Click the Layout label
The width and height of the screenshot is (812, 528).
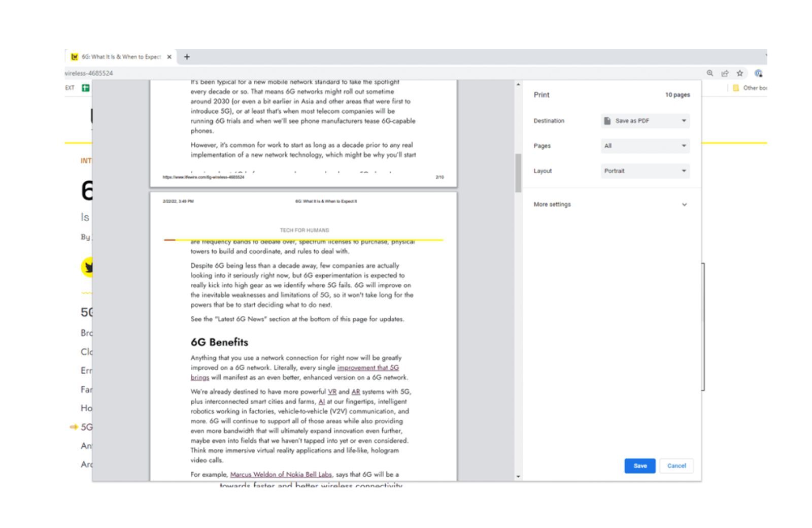[542, 171]
